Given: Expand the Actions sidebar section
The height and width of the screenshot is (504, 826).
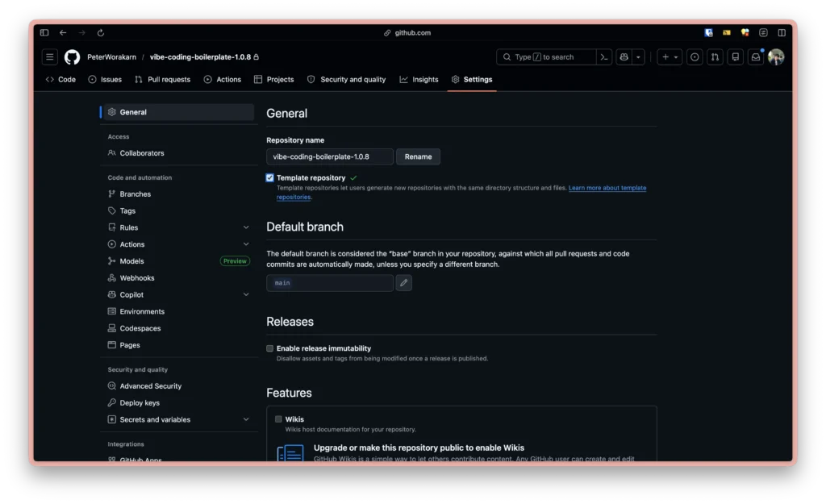Looking at the screenshot, I should (x=246, y=244).
